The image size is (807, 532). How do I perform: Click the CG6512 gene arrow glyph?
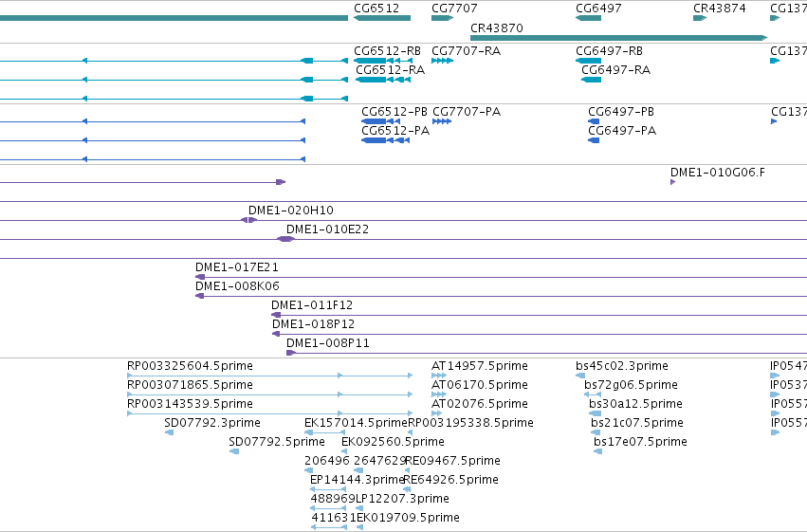point(382,18)
